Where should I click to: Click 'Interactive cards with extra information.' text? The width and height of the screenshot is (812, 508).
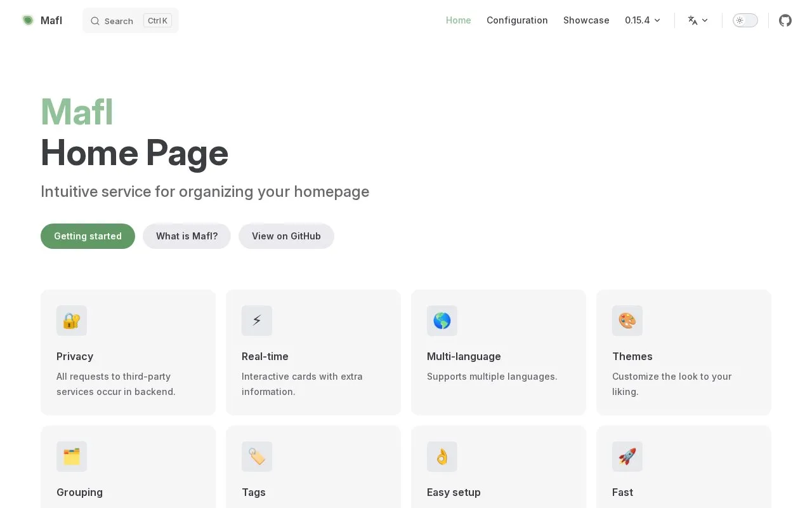click(x=302, y=384)
